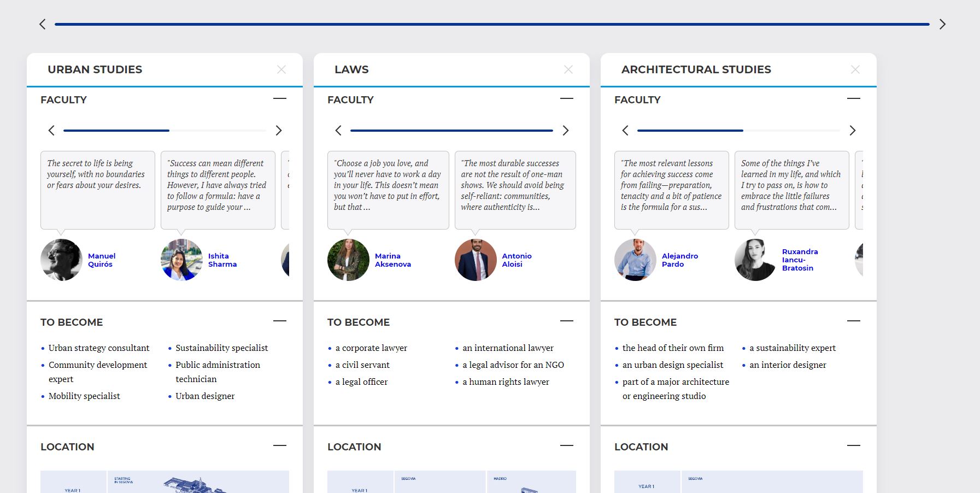Viewport: 980px width, 493px height.
Task: Open Manuel Quirós faculty profile
Action: tap(101, 260)
